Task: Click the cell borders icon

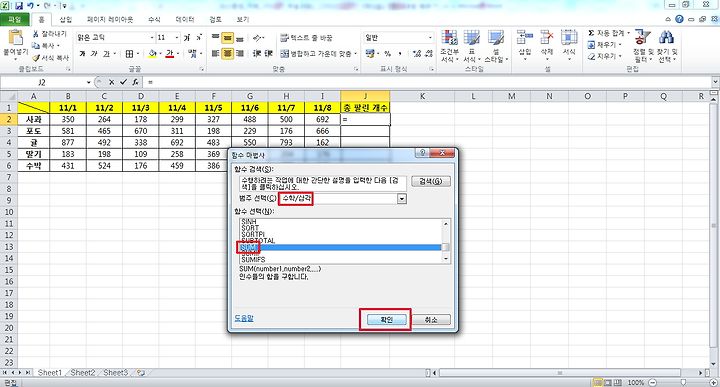Action: (x=129, y=54)
